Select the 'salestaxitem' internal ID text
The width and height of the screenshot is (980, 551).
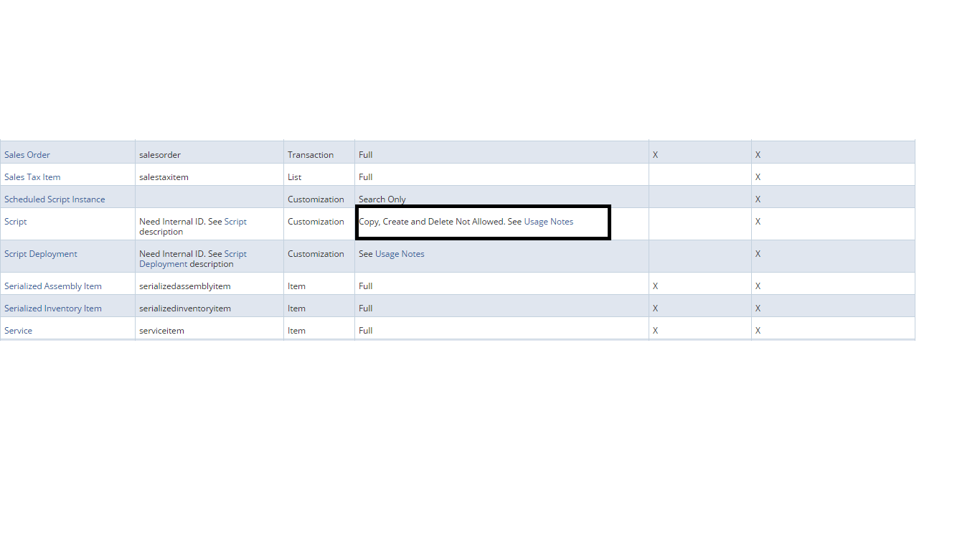[164, 177]
